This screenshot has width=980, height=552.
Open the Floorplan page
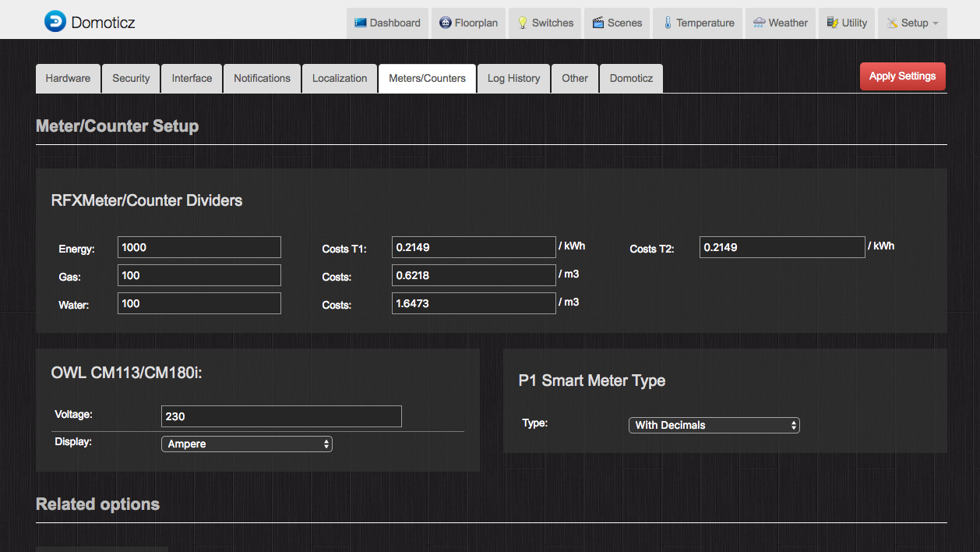(x=468, y=23)
